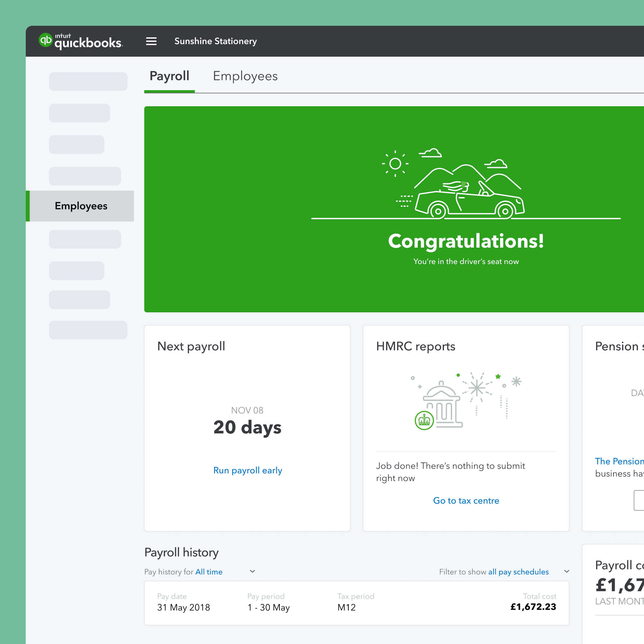Select Employees in the left sidebar
644x644 pixels.
click(x=81, y=206)
